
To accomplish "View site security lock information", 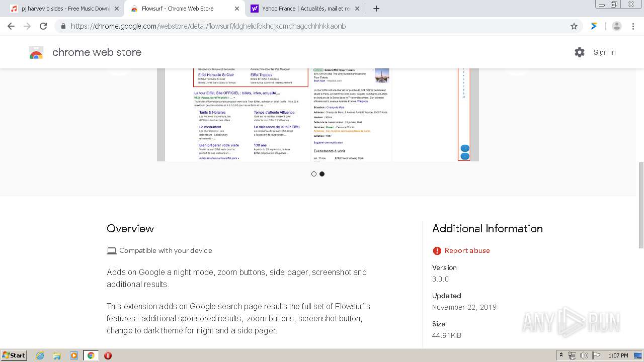I will (63, 26).
